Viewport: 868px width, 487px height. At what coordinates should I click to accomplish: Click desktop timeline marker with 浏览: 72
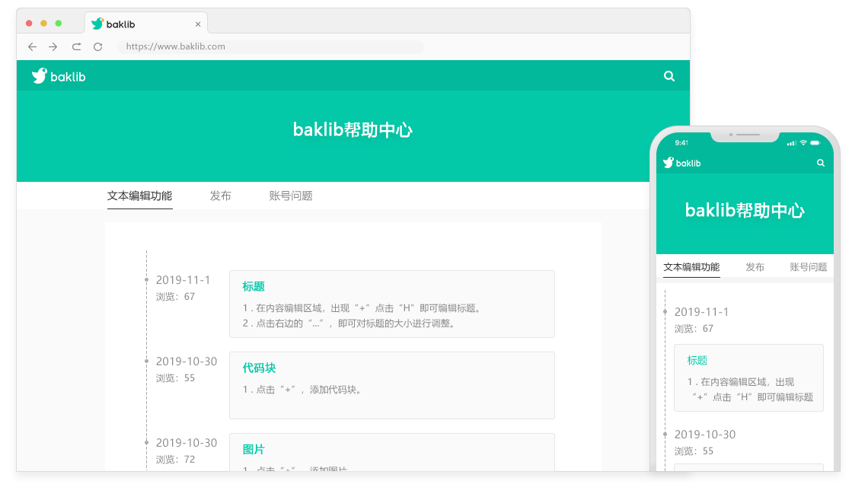click(147, 442)
